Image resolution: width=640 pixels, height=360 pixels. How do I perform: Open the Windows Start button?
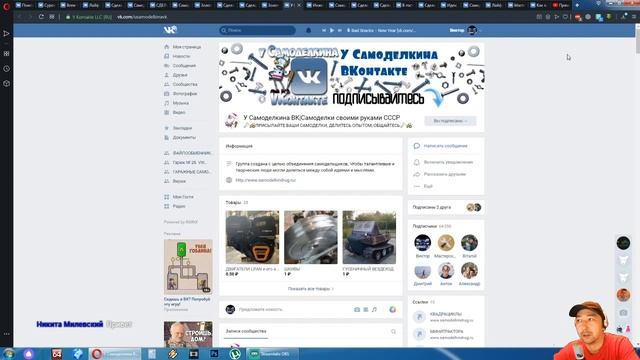[x=9, y=354]
